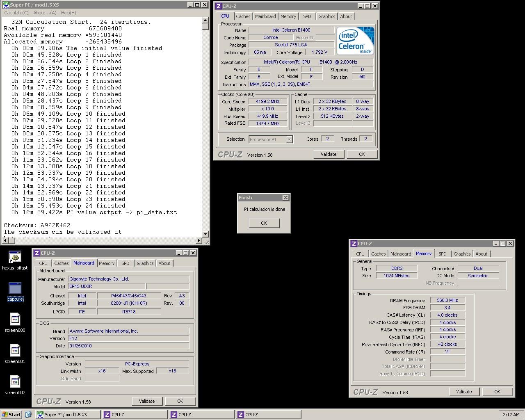
Task: Activate the second CPU-Z taskbar button
Action: (201, 415)
